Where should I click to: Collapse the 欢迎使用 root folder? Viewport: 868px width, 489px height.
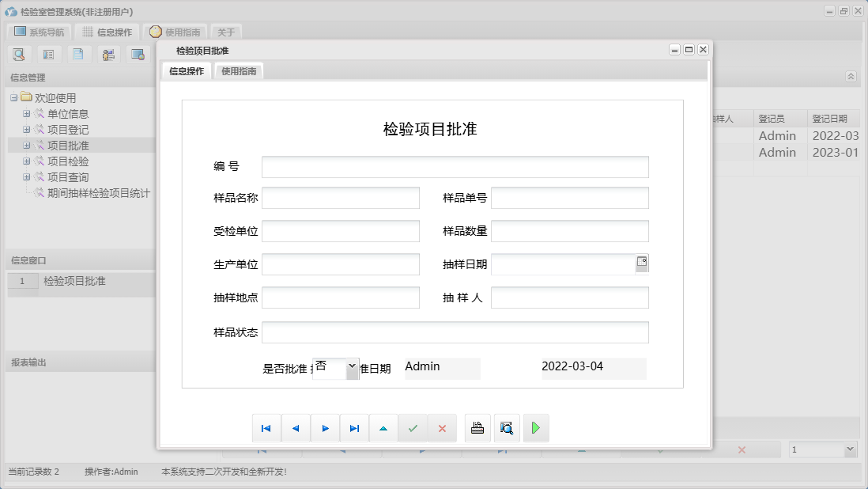(x=16, y=97)
